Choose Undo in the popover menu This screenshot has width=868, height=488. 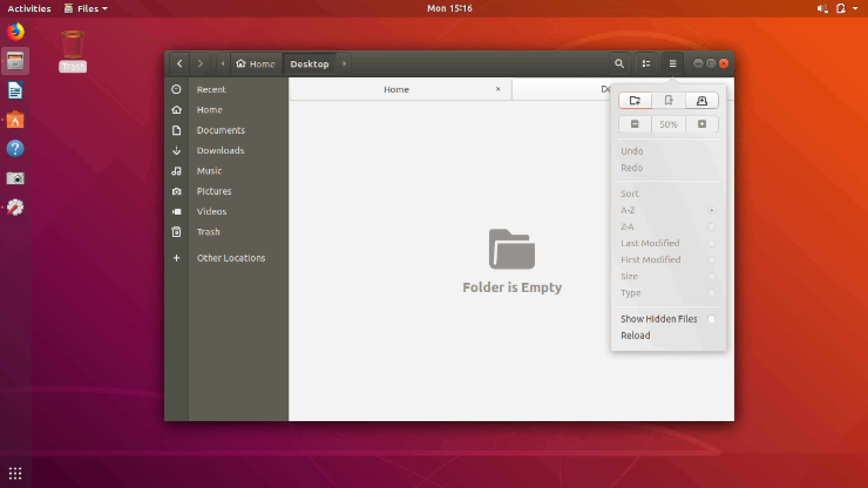(669, 151)
